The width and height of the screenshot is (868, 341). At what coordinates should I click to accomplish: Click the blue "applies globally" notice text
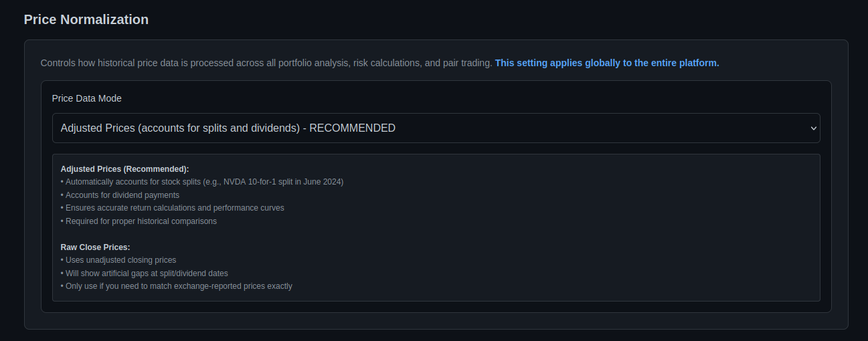click(606, 63)
